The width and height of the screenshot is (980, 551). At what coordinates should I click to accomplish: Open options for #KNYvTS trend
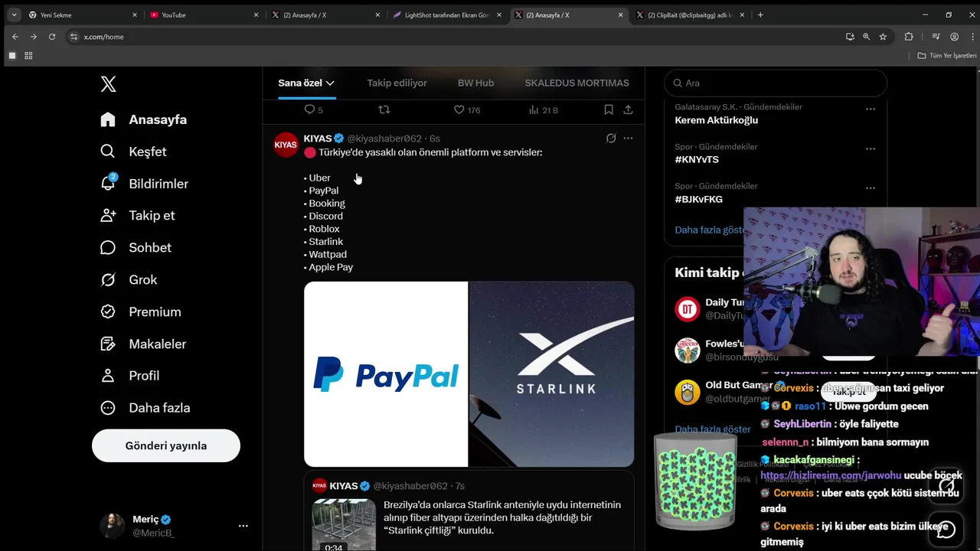pyautogui.click(x=871, y=149)
